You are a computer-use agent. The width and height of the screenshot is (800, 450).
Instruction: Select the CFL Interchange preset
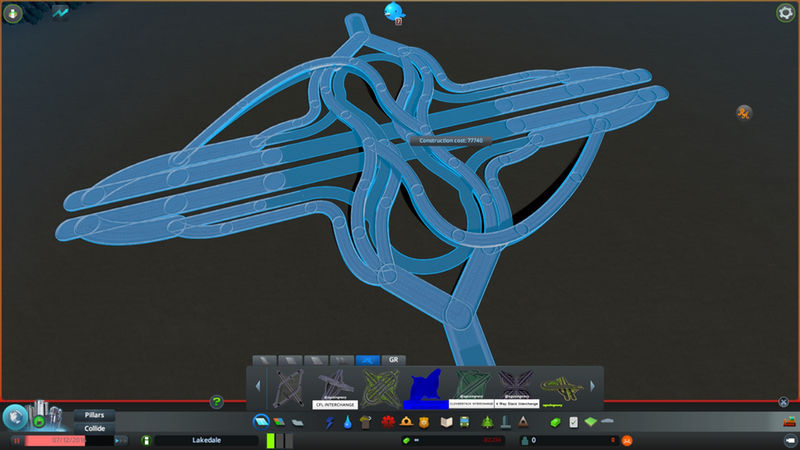(x=335, y=386)
